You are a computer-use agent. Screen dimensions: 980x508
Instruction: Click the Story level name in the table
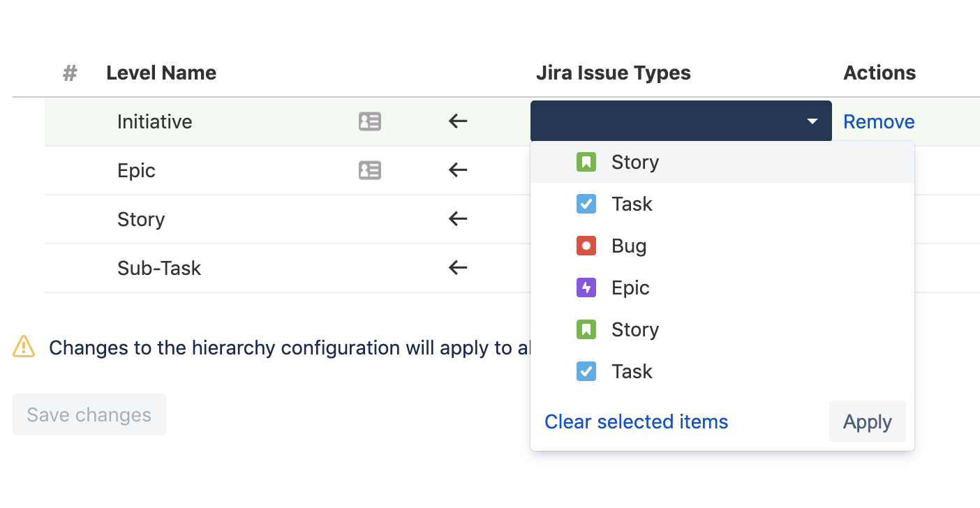click(x=141, y=219)
